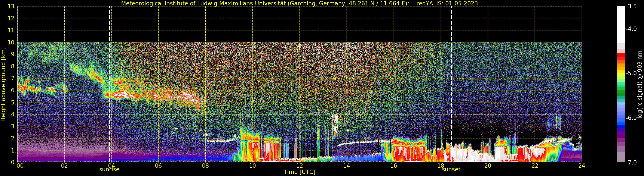Click the x-axis tick label '06'

(x=158, y=166)
